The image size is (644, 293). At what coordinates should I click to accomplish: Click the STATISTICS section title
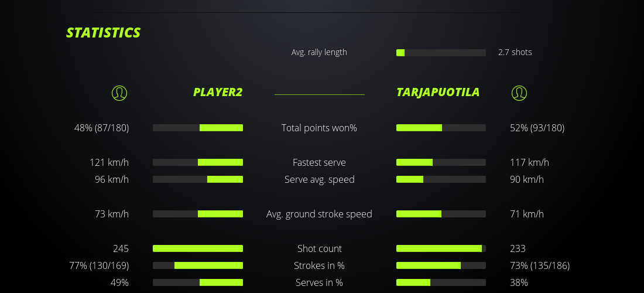pos(104,33)
